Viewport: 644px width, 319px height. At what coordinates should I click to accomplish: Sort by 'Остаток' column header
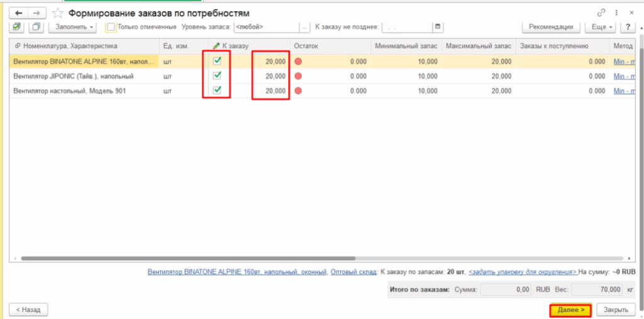tap(306, 46)
